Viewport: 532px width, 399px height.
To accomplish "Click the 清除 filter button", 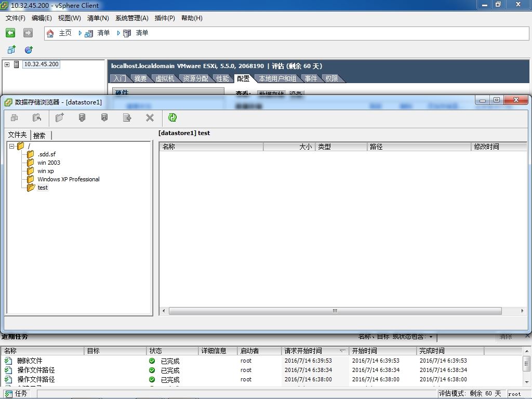I will 506,337.
